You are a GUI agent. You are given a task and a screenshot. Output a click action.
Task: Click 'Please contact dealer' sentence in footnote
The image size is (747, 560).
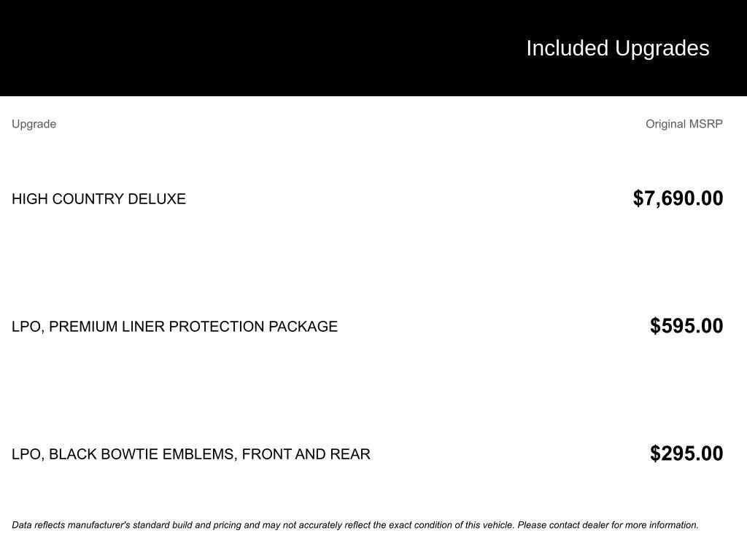(x=608, y=525)
